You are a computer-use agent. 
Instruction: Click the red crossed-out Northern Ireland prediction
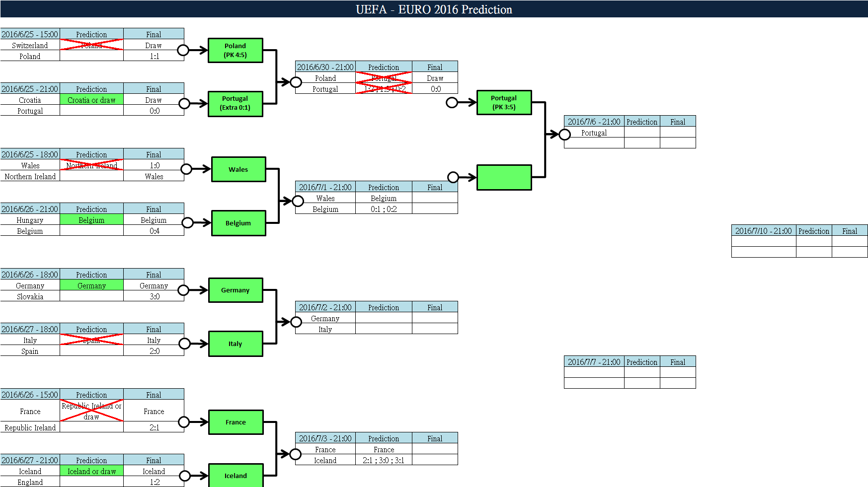pyautogui.click(x=91, y=165)
